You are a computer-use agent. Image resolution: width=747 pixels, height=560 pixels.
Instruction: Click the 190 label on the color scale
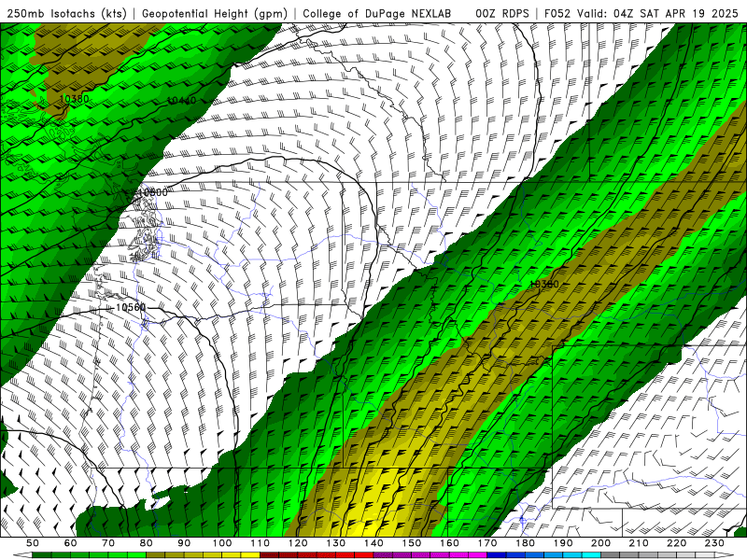563,543
